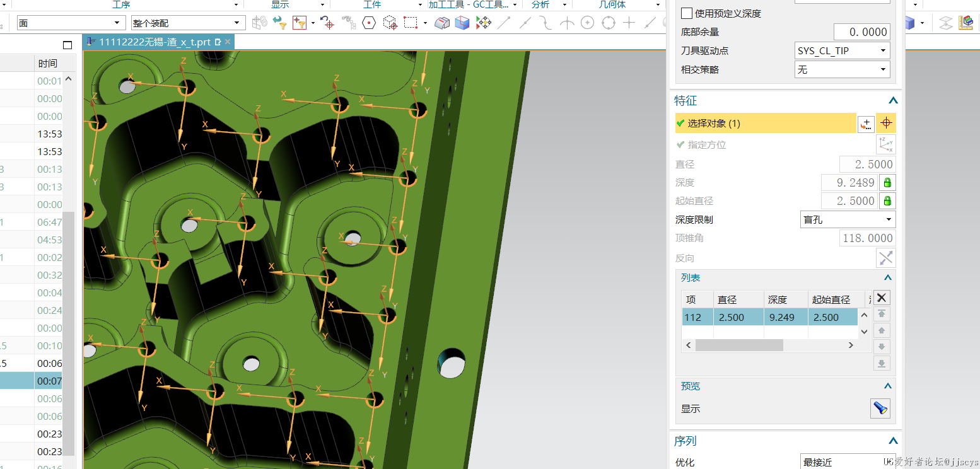The image size is (980, 469).
Task: Click the gray face highlight icon
Action: click(x=443, y=23)
